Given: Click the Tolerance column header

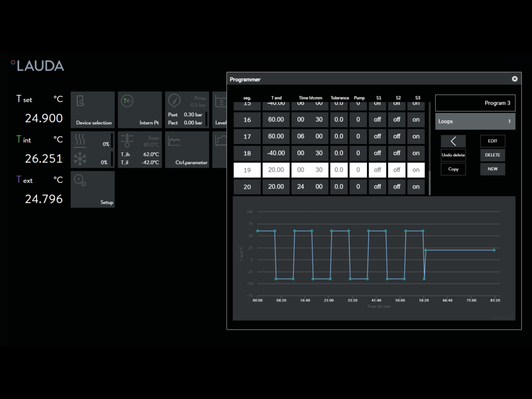Looking at the screenshot, I should (x=340, y=98).
